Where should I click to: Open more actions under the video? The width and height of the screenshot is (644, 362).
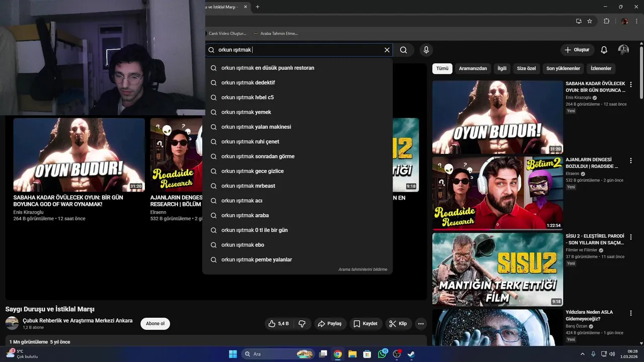[x=421, y=324]
